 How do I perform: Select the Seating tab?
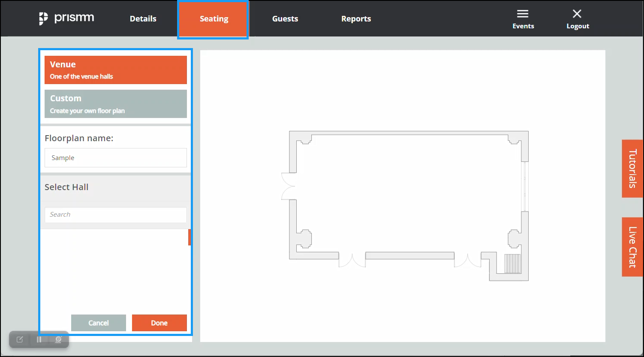214,19
